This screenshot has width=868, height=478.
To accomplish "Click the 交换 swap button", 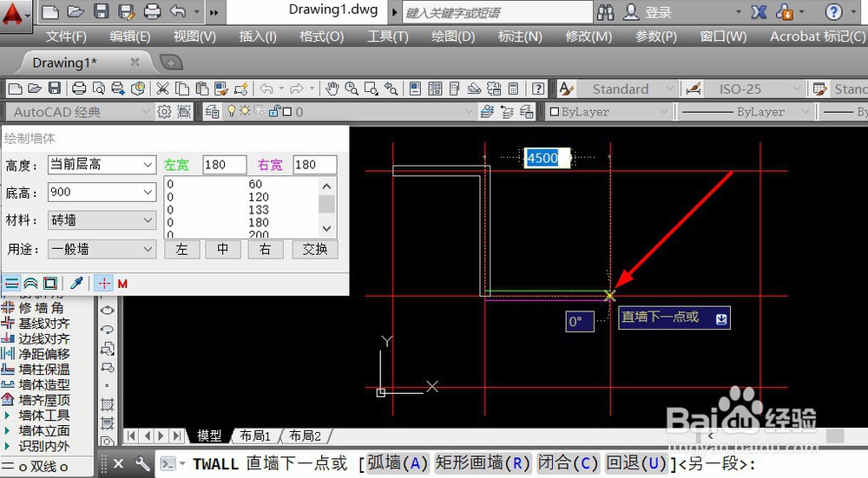I will pos(315,250).
